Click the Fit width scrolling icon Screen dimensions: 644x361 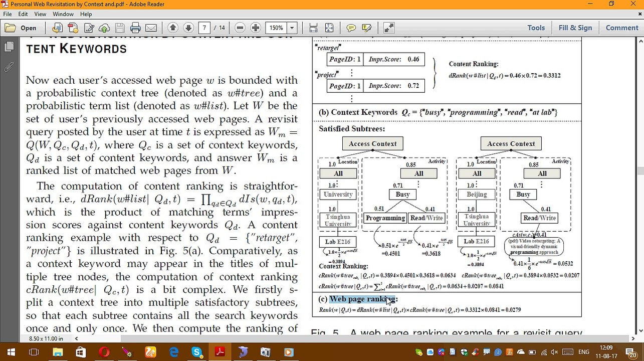[x=313, y=28]
